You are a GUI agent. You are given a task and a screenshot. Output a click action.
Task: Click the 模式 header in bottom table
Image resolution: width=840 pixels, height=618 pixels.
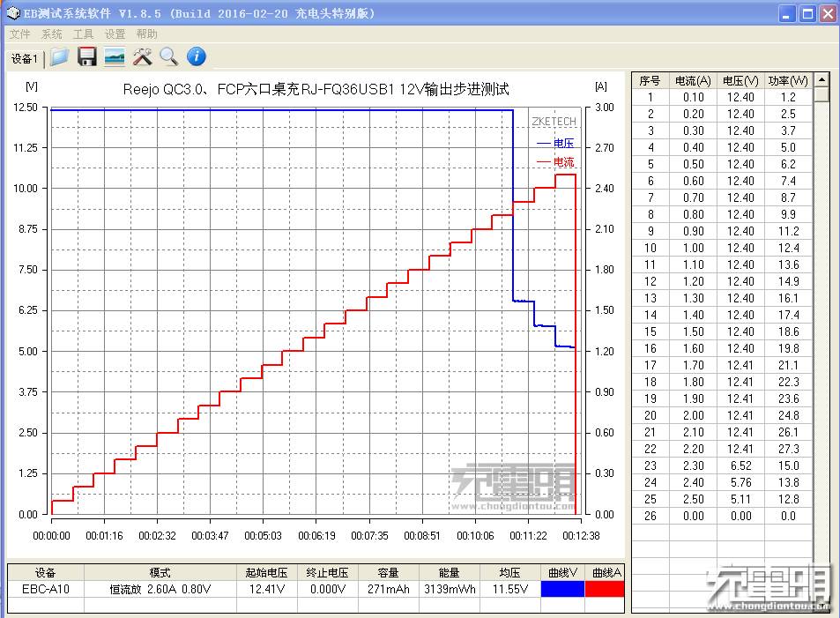click(x=160, y=572)
